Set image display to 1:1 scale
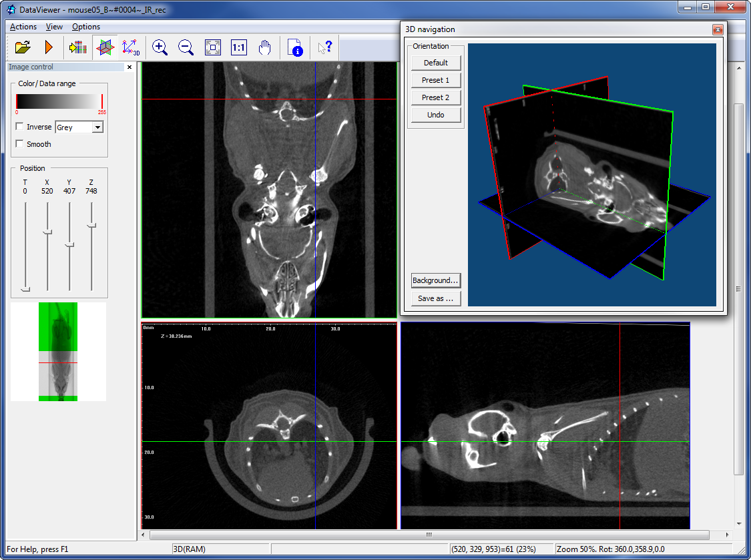Viewport: 751px width, 560px height. click(x=238, y=47)
